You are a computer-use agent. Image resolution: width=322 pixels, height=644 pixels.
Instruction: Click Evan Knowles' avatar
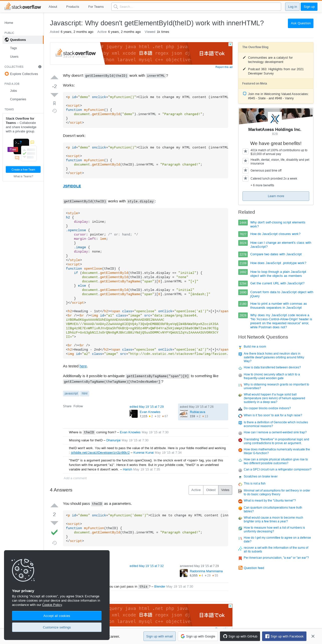click(134, 414)
